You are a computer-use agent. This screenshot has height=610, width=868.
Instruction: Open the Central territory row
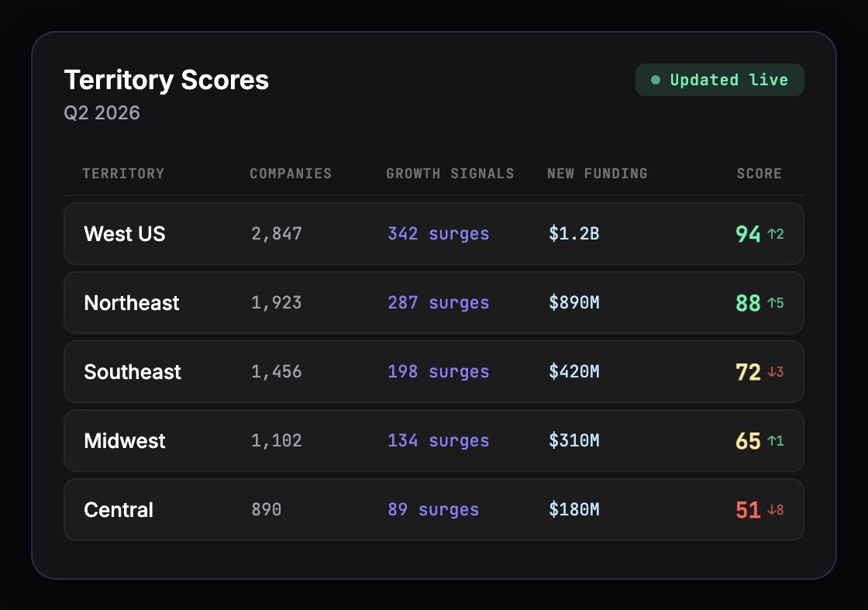click(434, 510)
